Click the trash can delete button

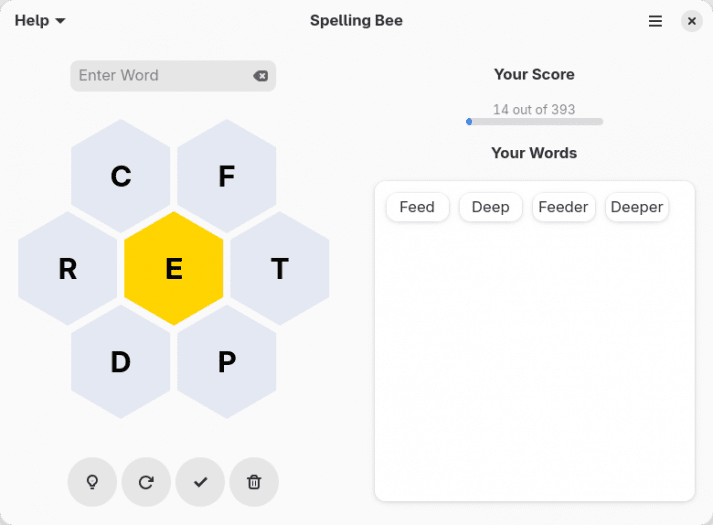254,482
